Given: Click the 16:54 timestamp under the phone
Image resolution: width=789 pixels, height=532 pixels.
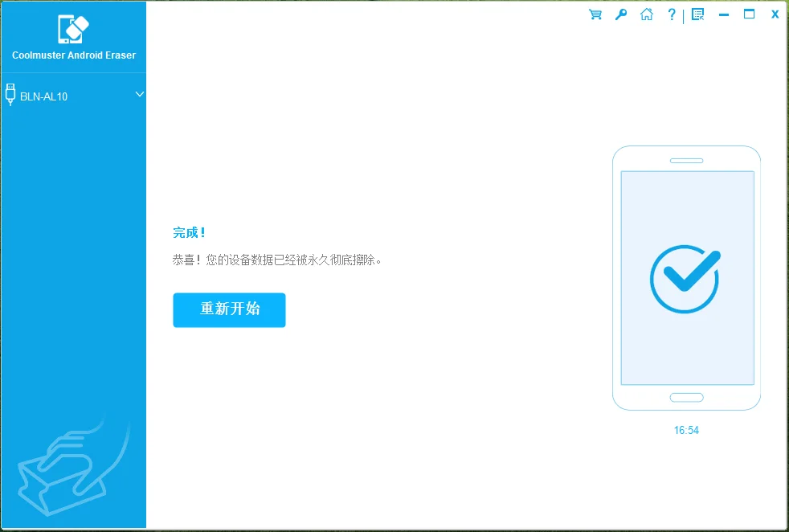Looking at the screenshot, I should (686, 430).
